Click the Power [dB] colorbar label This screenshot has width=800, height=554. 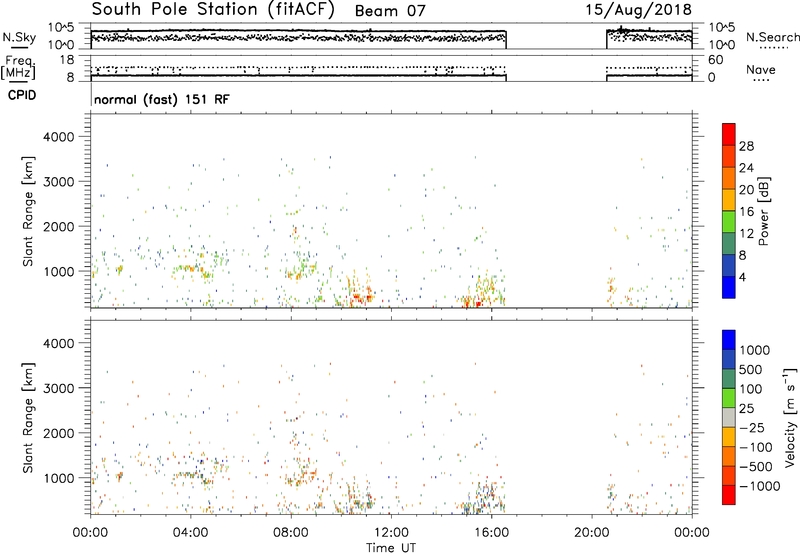[763, 211]
